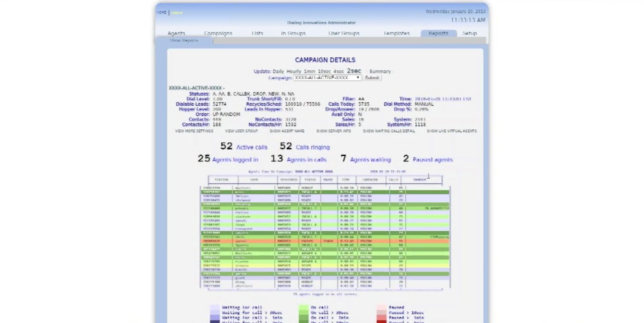Click the "Agents in calls" label

coord(306,160)
